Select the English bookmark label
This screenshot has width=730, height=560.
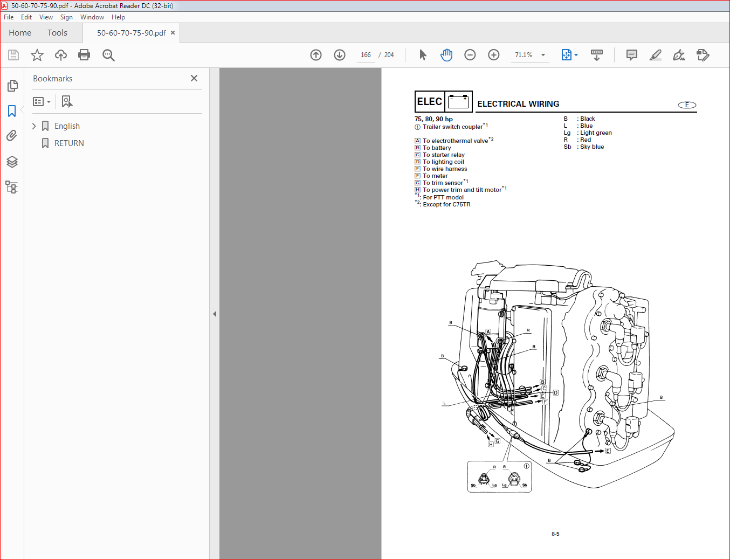tap(67, 126)
